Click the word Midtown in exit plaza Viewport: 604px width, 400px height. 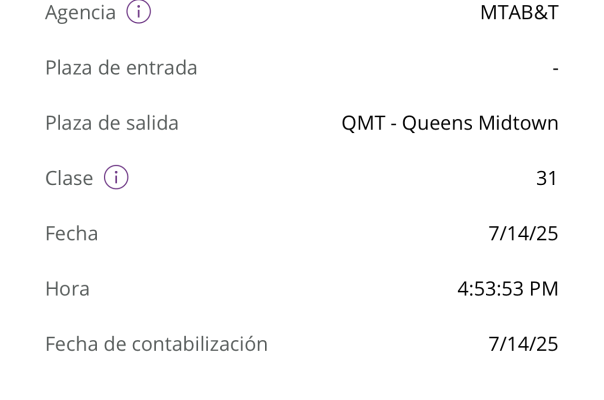point(517,124)
